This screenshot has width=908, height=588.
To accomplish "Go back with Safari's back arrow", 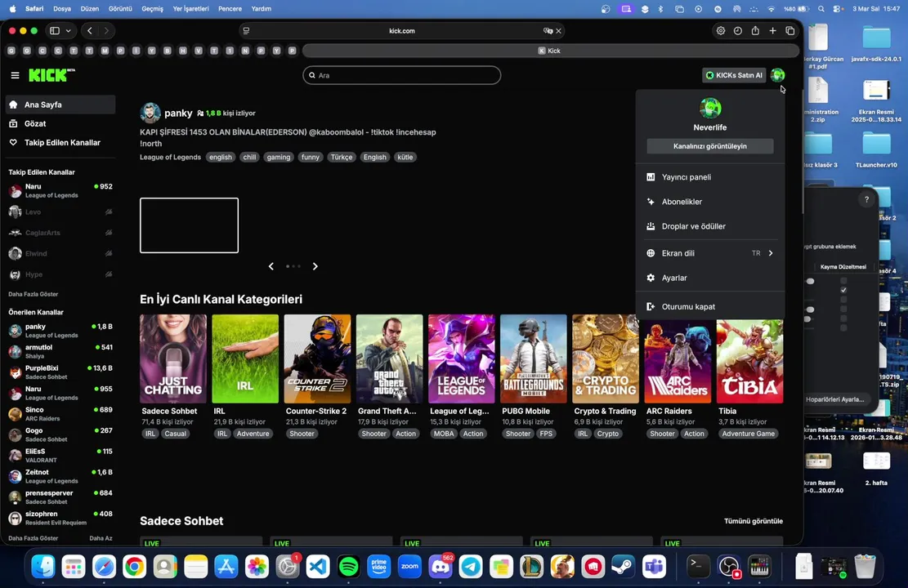I will (90, 31).
